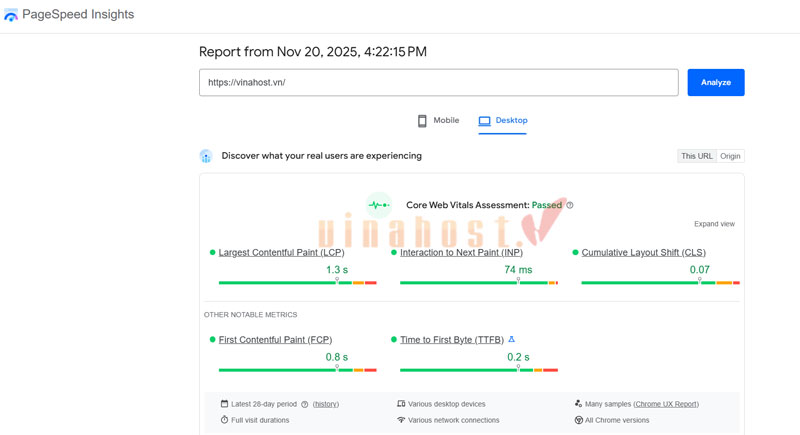Click the URL input field
This screenshot has width=800, height=435.
click(x=438, y=82)
